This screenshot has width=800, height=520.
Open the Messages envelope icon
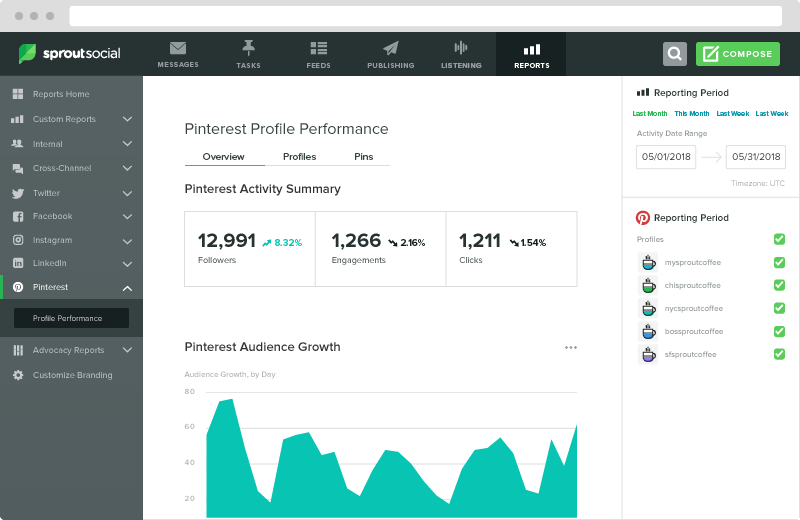(x=178, y=48)
